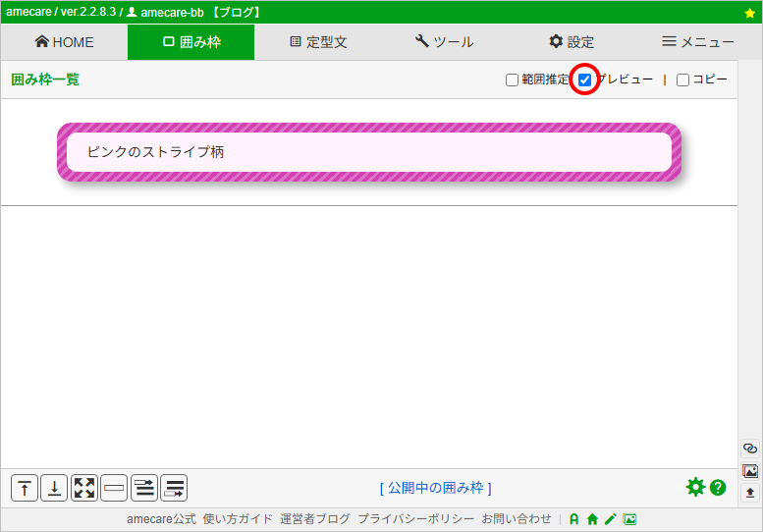The width and height of the screenshot is (763, 532).
Task: Open the メニュー hamburger menu
Action: [697, 42]
